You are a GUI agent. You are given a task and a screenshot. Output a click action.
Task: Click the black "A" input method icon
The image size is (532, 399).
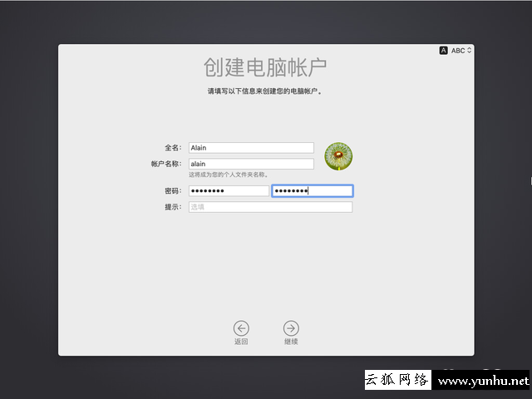(x=443, y=51)
